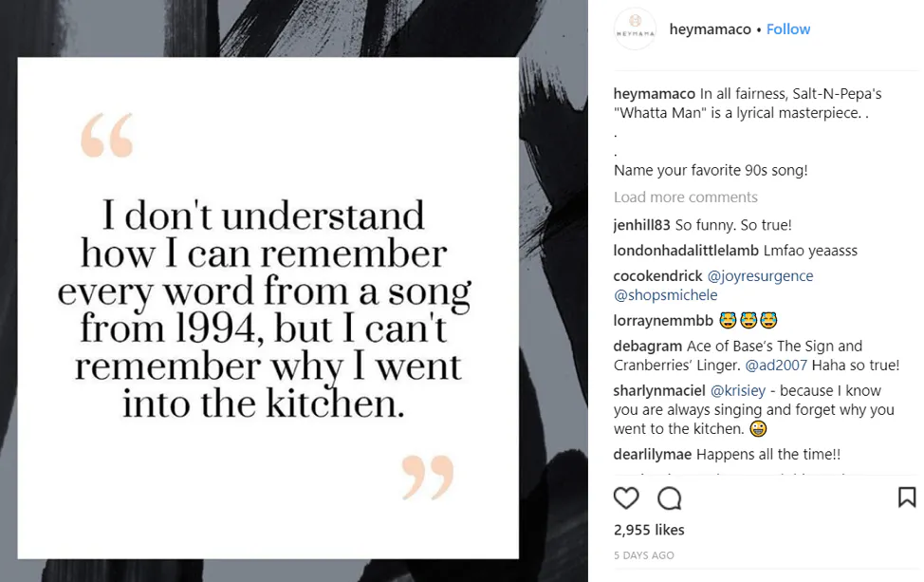View jenhill83 commenter profile
The image size is (924, 582).
[642, 226]
